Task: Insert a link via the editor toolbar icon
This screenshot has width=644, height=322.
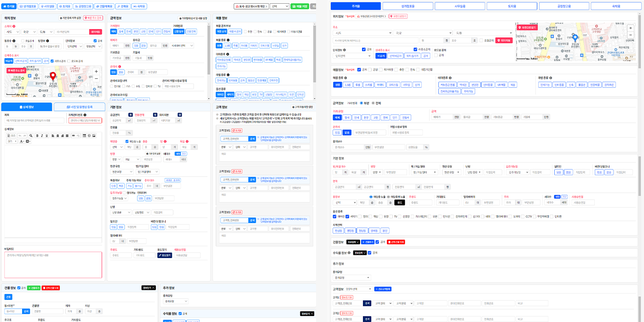Action: (x=73, y=136)
